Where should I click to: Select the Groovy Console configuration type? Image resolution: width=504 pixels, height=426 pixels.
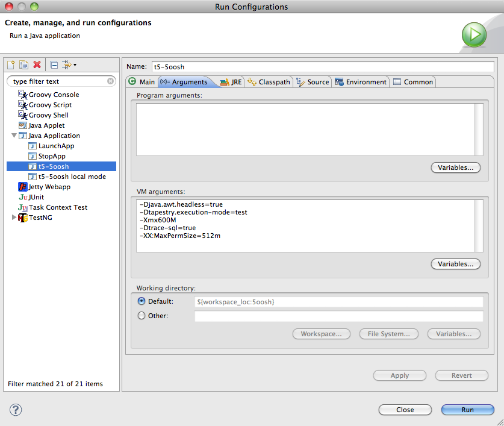[54, 95]
